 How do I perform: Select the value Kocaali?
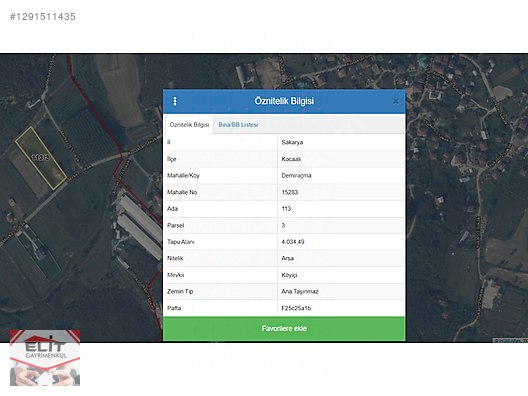pos(291,159)
